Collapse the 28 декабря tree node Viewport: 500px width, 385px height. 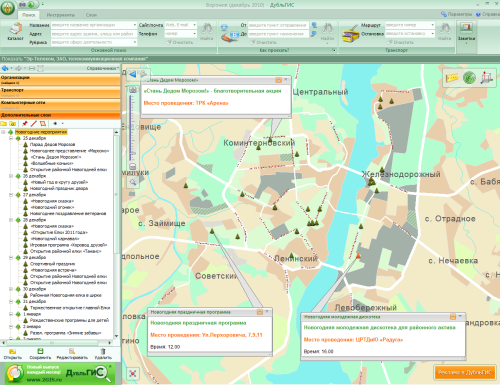[11, 220]
